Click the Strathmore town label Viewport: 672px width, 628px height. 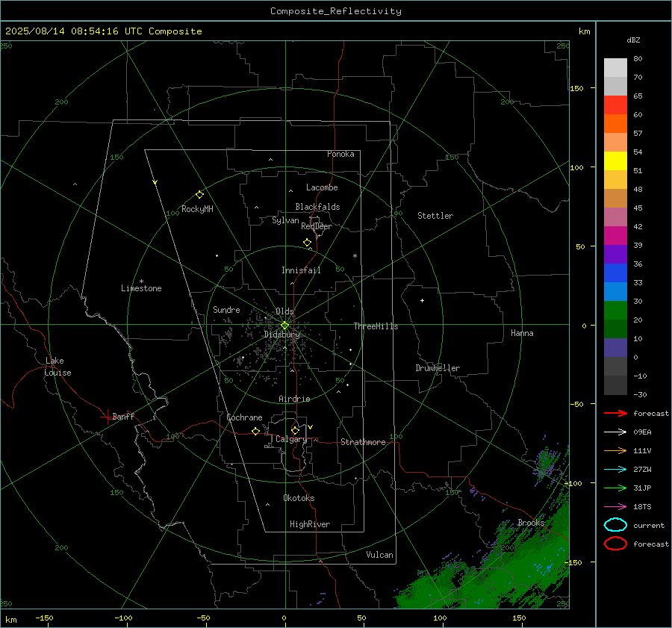(363, 442)
